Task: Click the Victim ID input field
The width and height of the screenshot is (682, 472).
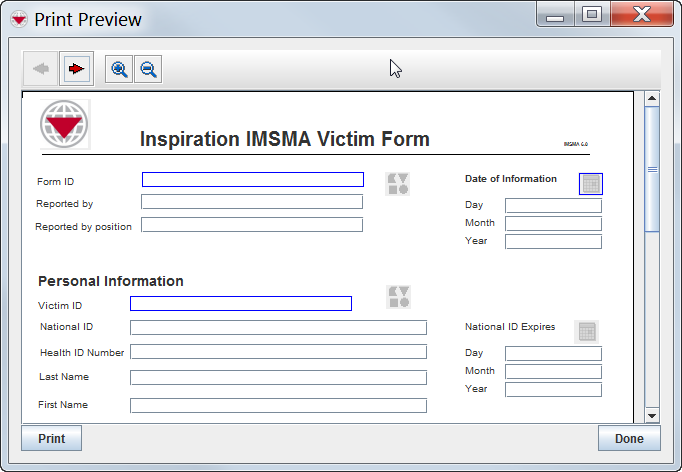Action: (240, 304)
